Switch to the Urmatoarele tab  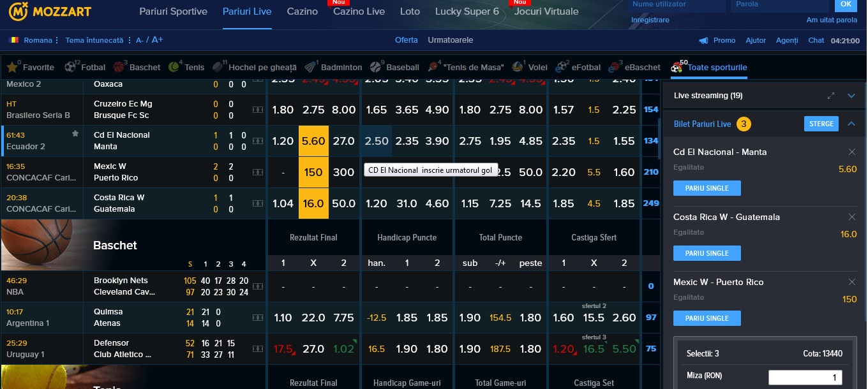coord(451,40)
